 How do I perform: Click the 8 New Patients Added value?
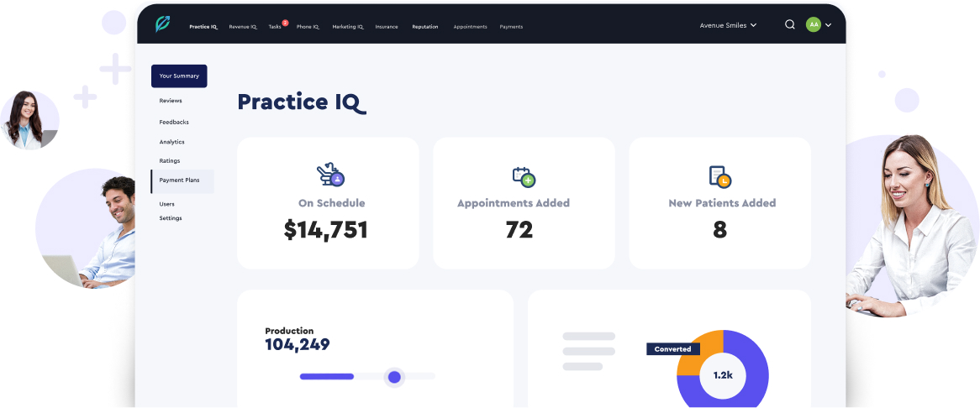tap(720, 230)
